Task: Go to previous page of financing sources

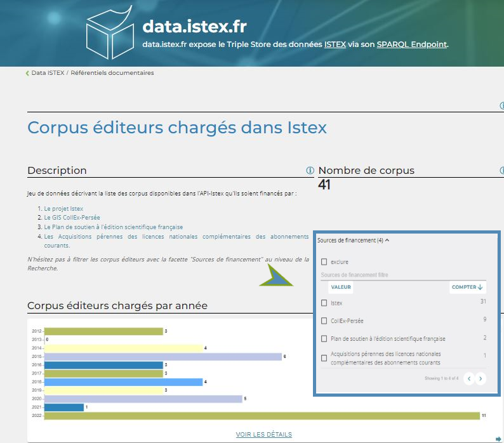Action: tap(468, 379)
